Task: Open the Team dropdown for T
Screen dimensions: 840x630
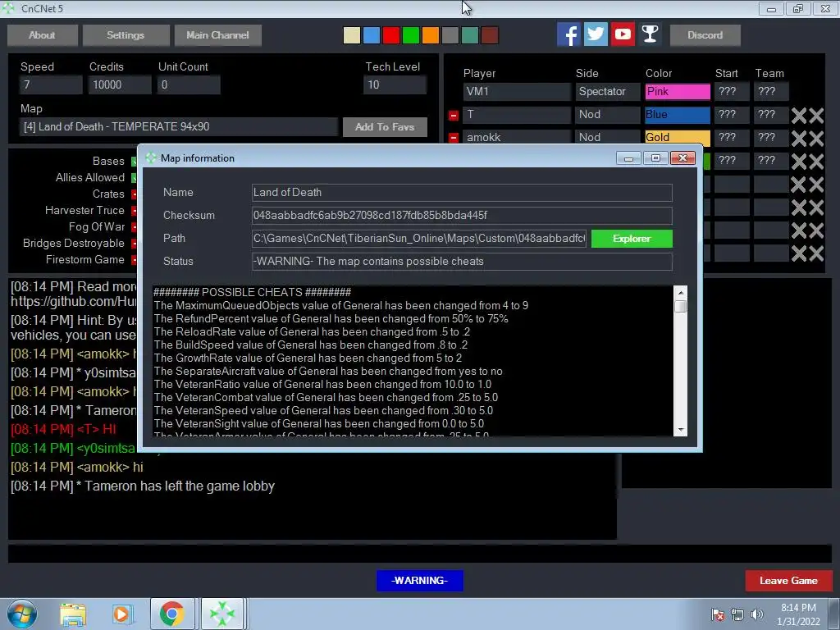Action: (771, 115)
